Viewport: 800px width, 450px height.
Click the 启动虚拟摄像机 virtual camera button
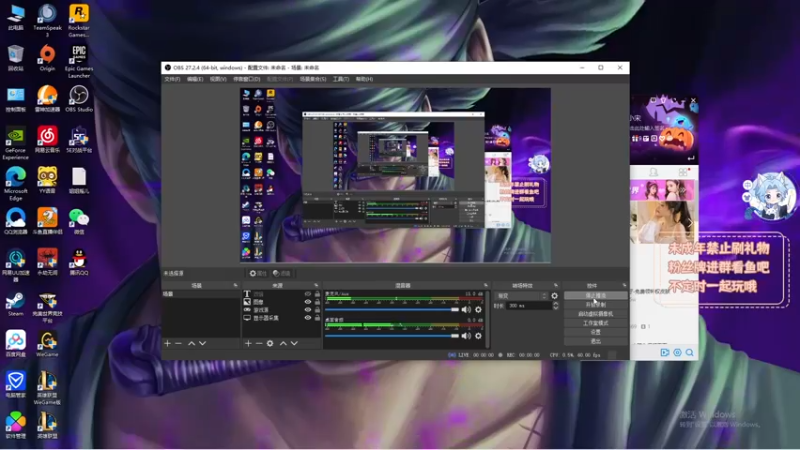coord(595,314)
